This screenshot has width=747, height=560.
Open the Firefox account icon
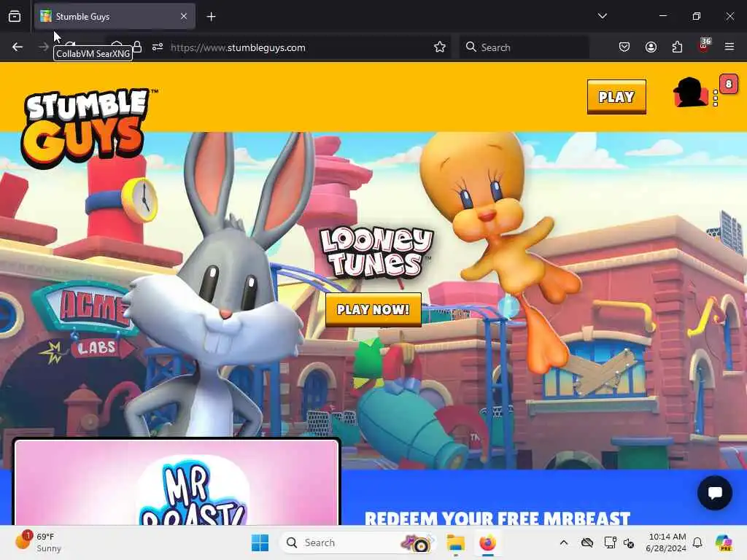point(651,47)
